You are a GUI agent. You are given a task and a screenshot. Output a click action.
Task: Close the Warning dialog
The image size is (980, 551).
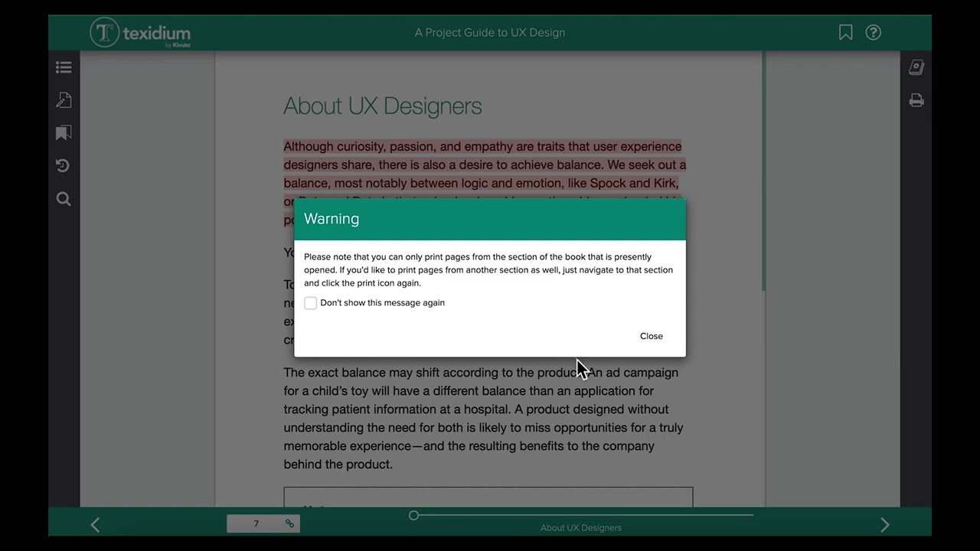pos(652,336)
